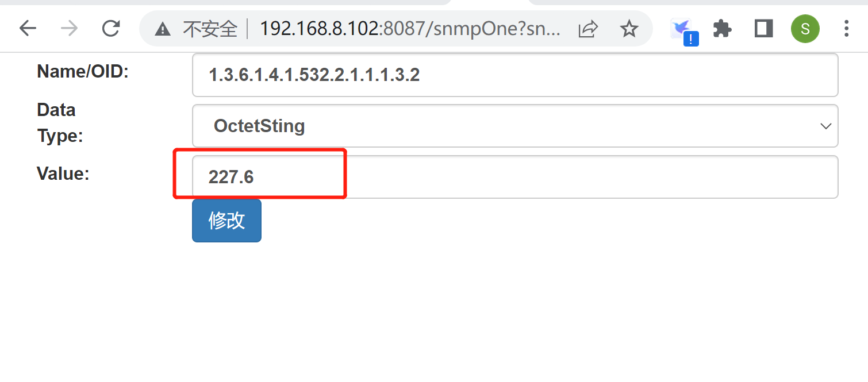
Task: Open the OctetSting Data Type dropdown
Action: (x=515, y=126)
